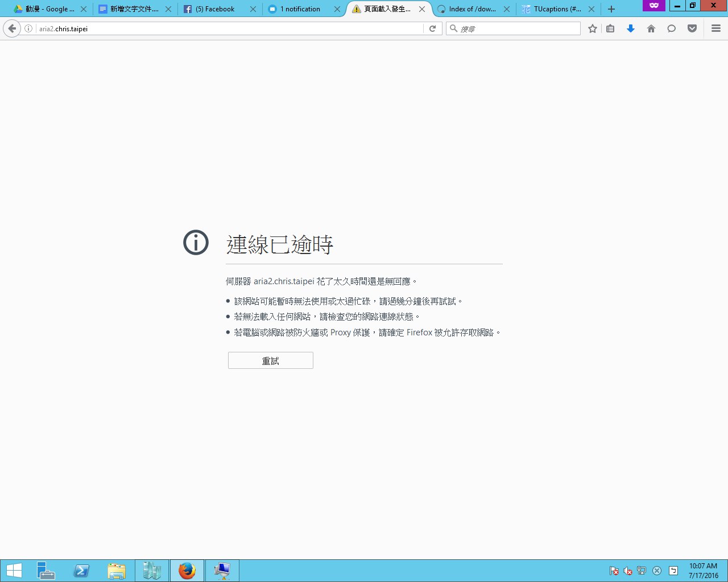The width and height of the screenshot is (728, 582).
Task: Click the private browsing mask icon
Action: coord(654,5)
